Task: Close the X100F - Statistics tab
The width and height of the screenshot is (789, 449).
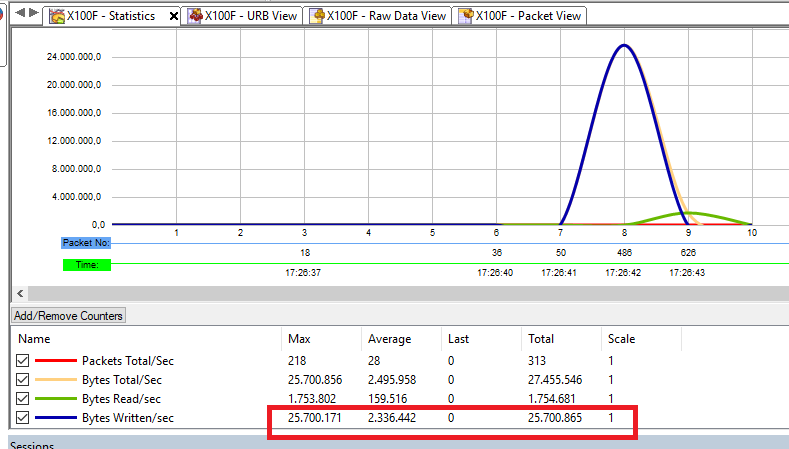Action: 174,17
